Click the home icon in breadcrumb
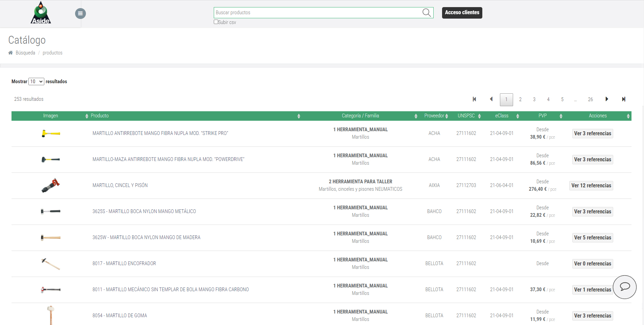This screenshot has height=325, width=644. coord(10,53)
